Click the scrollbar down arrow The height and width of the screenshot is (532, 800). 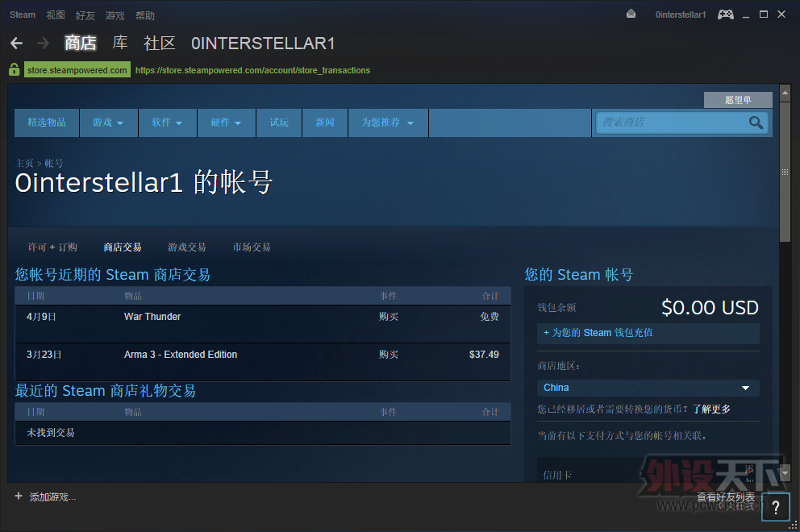785,473
